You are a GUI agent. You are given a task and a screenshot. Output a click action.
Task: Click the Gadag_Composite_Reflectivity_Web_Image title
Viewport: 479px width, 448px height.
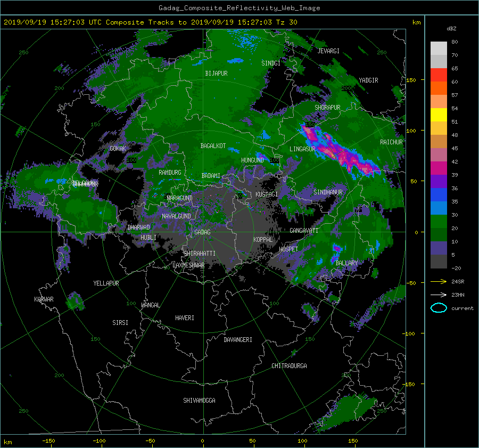click(239, 8)
